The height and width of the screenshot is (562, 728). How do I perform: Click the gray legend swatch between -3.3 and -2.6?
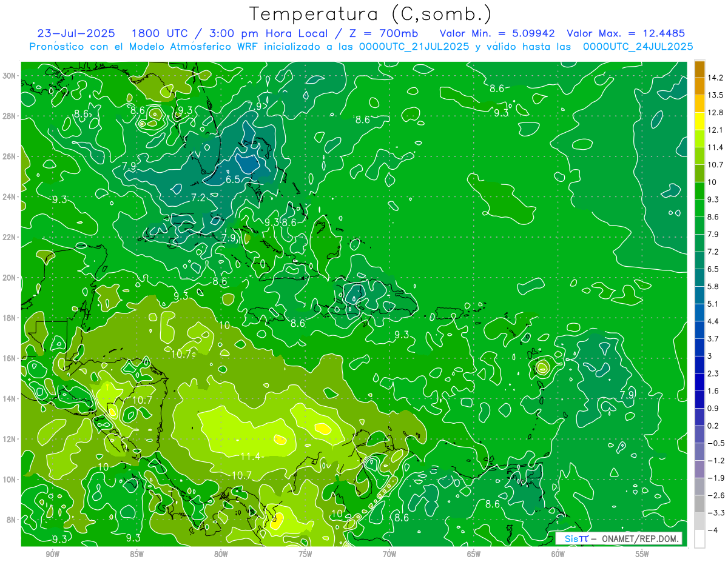tap(699, 504)
